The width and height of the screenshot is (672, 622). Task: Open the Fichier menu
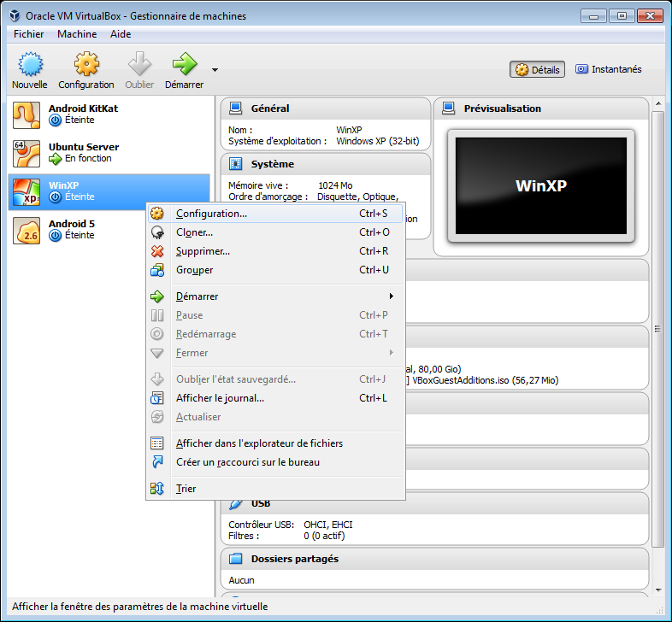[29, 34]
